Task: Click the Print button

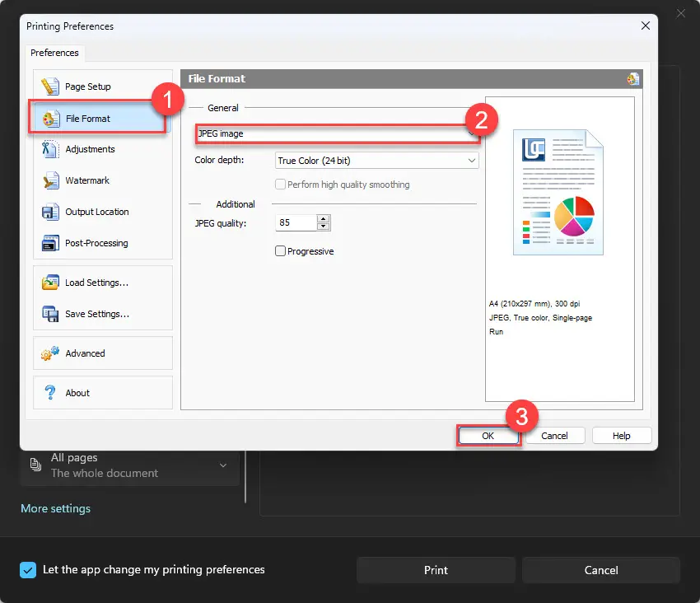Action: coord(436,570)
